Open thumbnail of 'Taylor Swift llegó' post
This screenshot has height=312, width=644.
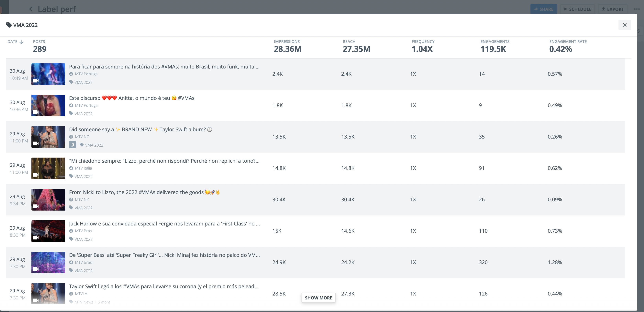click(48, 294)
